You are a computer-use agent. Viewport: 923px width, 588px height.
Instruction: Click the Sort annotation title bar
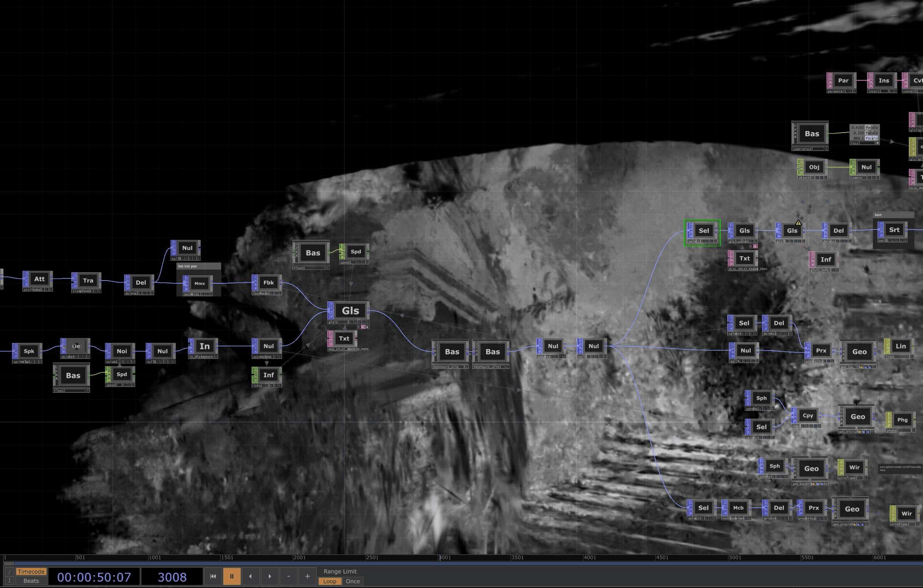[893, 215]
